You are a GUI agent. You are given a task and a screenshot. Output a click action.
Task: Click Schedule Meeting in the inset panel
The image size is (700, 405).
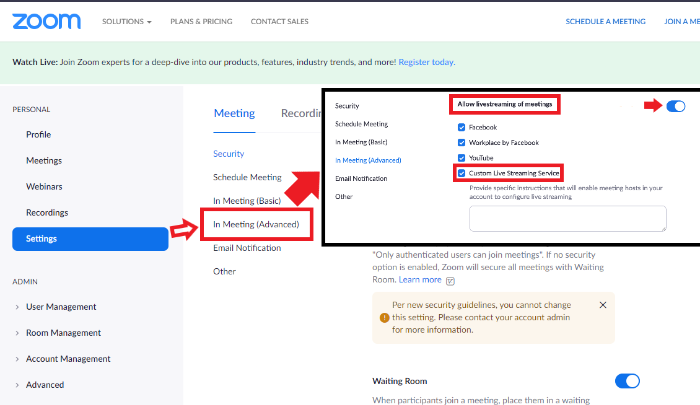coord(362,124)
